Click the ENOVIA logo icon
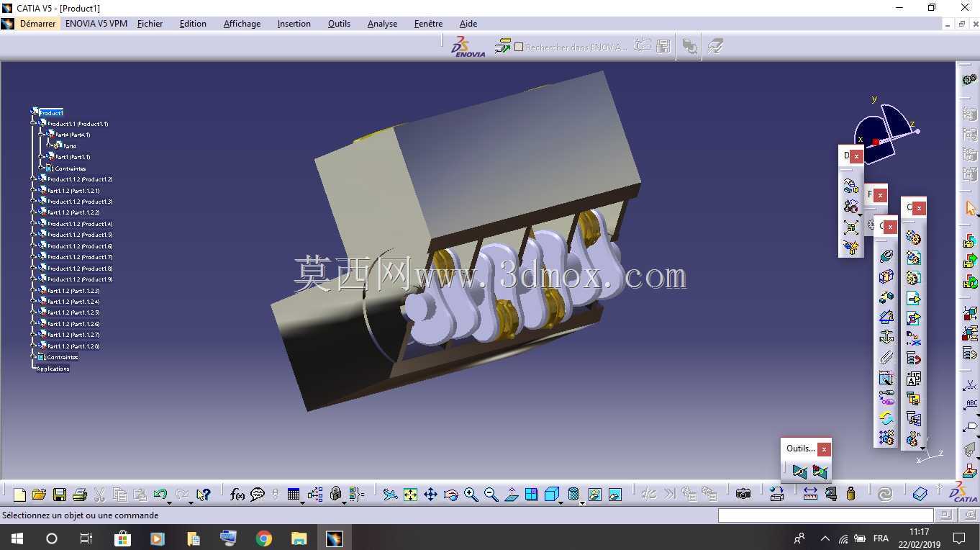 (468, 47)
